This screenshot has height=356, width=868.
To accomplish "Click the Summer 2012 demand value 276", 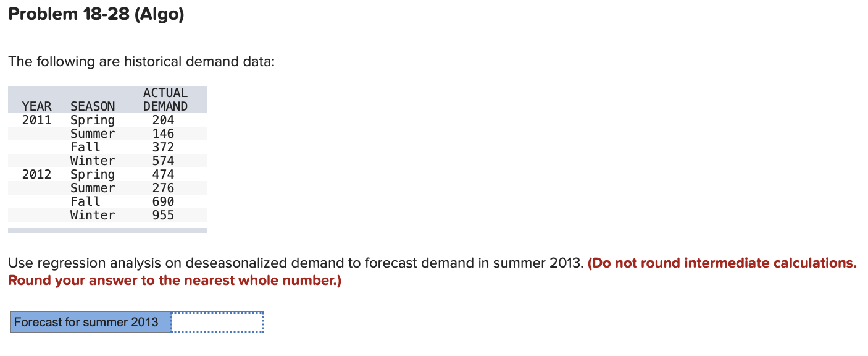I will click(x=164, y=188).
